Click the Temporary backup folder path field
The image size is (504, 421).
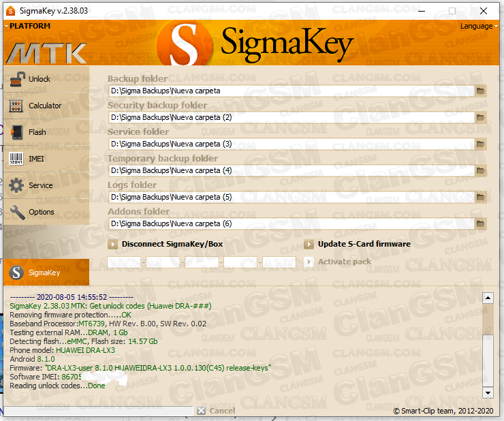[x=292, y=171]
